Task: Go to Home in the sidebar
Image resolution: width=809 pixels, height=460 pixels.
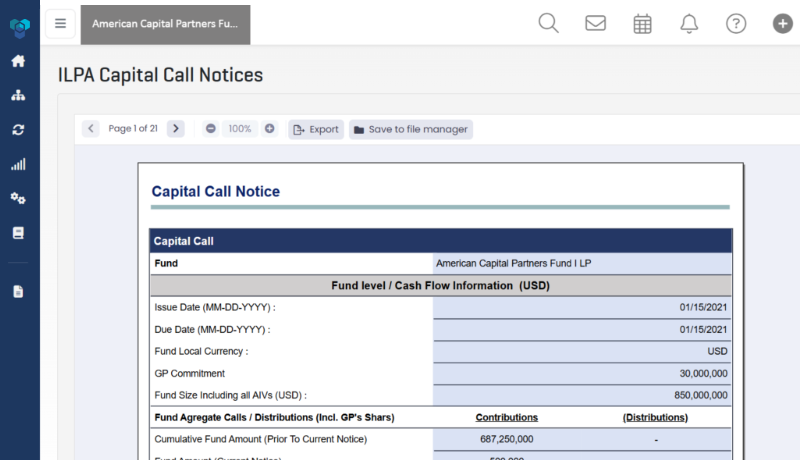Action: point(18,61)
